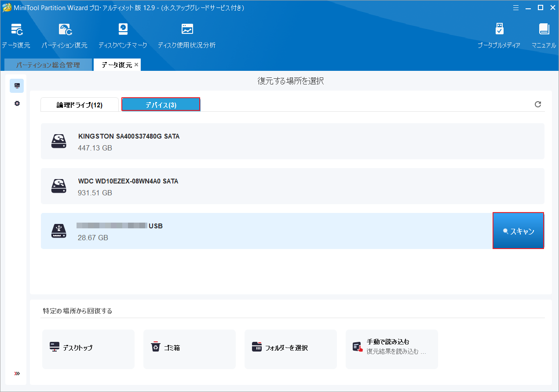Click KINGSTON SA400S37480G disk icon

pos(58,141)
